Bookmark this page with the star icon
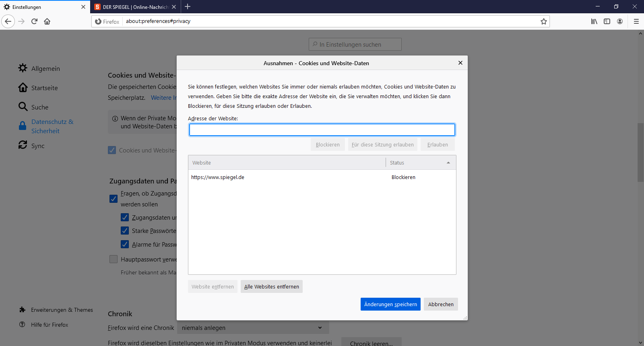The image size is (644, 346). coord(543,21)
